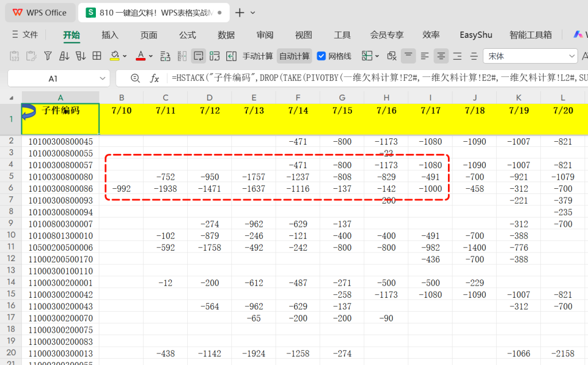This screenshot has width=588, height=365.
Task: Click the justify alignment icon
Action: coord(474,56)
